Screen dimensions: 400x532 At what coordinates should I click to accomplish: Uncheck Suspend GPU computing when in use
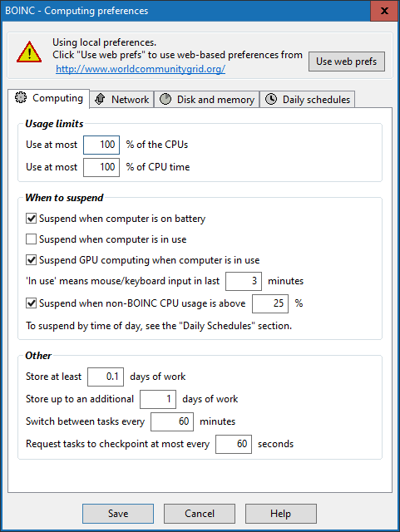coord(32,260)
